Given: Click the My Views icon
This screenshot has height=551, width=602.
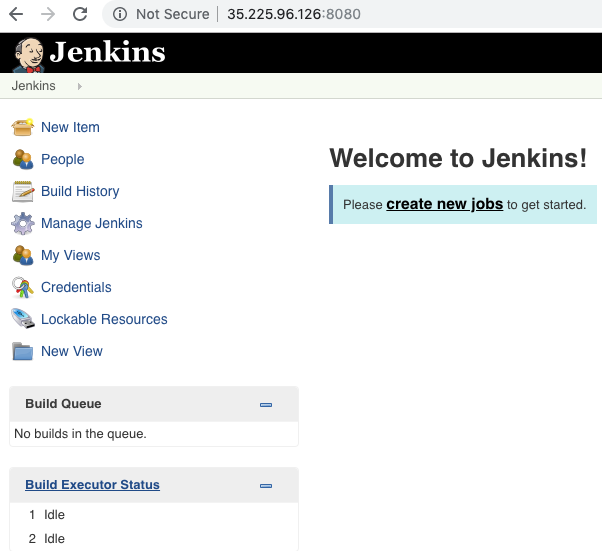Looking at the screenshot, I should [x=22, y=255].
